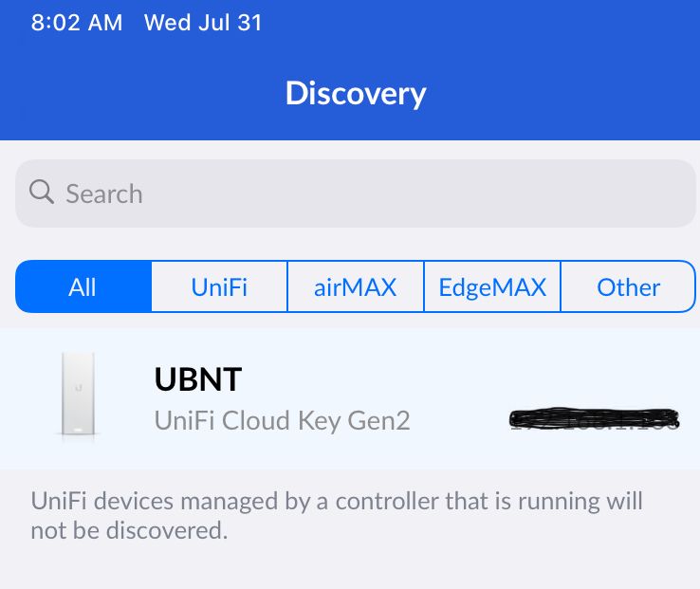The height and width of the screenshot is (589, 700).
Task: Tap the Discovery page title
Action: (x=356, y=93)
